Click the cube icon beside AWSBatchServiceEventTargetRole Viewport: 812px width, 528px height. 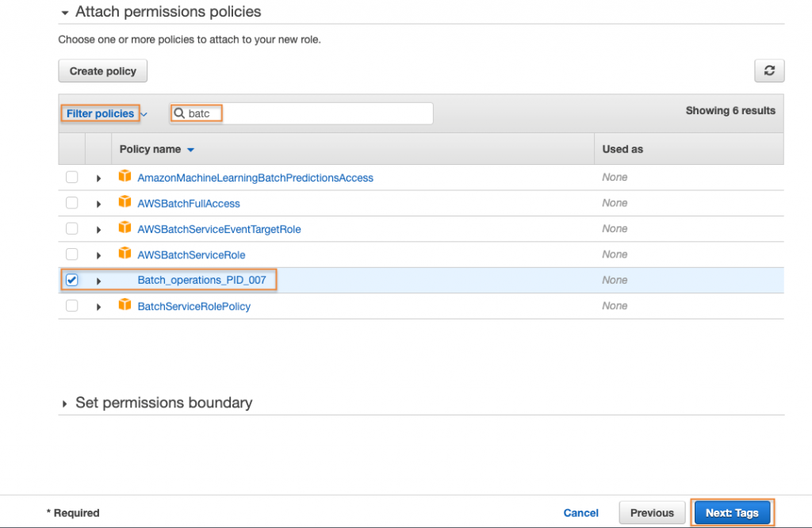(124, 228)
